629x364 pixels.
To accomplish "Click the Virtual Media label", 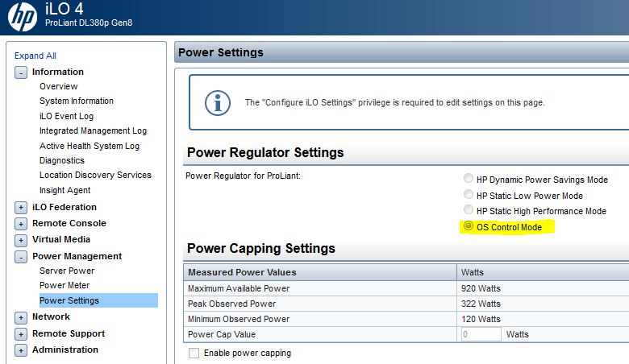I will click(x=61, y=239).
